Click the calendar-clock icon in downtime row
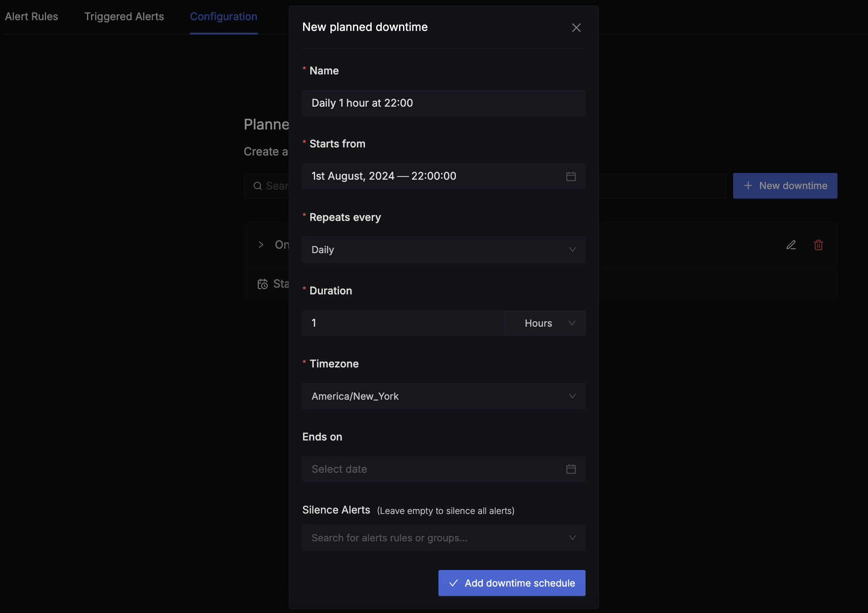 [x=263, y=284]
